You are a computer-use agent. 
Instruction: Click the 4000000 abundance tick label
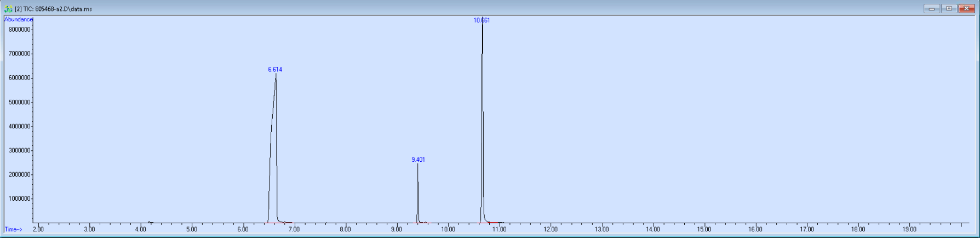click(19, 126)
